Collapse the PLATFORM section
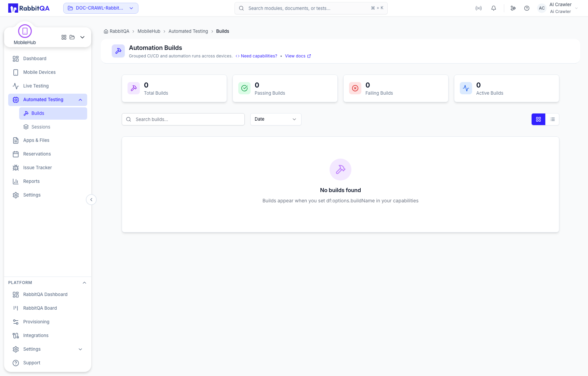The image size is (588, 376). [x=84, y=283]
